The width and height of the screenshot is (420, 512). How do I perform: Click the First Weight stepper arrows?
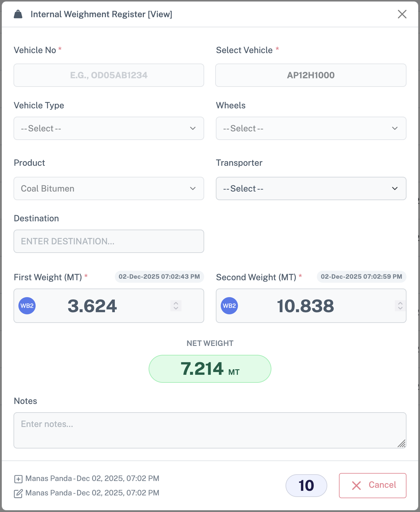click(x=176, y=306)
